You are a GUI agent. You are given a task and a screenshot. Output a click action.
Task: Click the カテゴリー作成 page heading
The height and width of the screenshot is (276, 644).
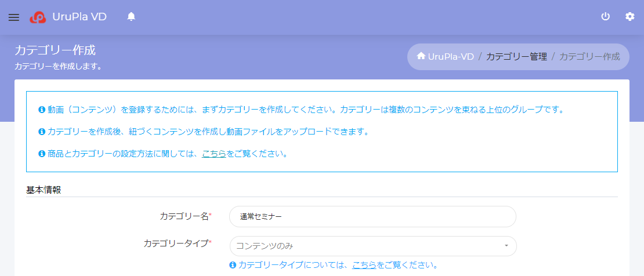[x=55, y=50]
